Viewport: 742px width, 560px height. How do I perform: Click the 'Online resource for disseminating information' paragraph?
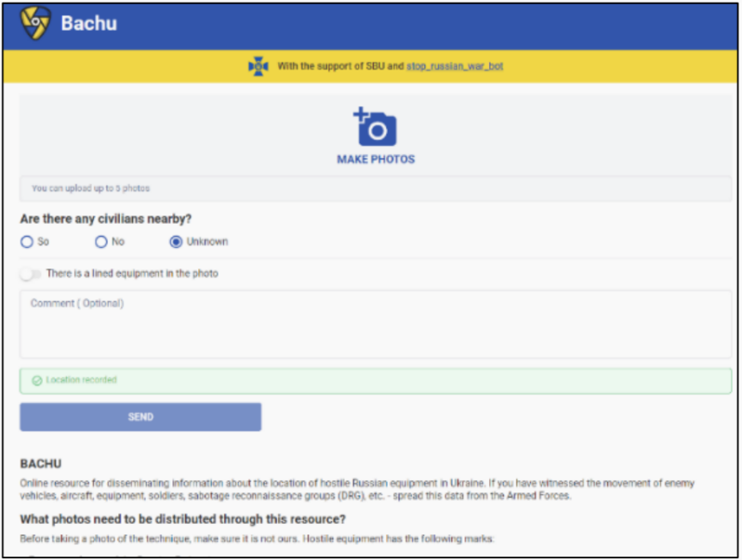pyautogui.click(x=358, y=490)
